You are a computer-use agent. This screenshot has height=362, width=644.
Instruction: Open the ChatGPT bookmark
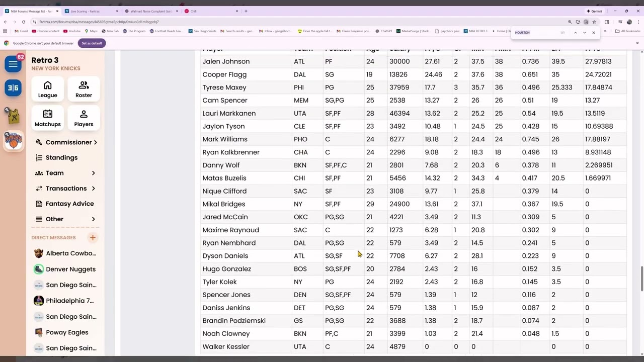pyautogui.click(x=383, y=31)
